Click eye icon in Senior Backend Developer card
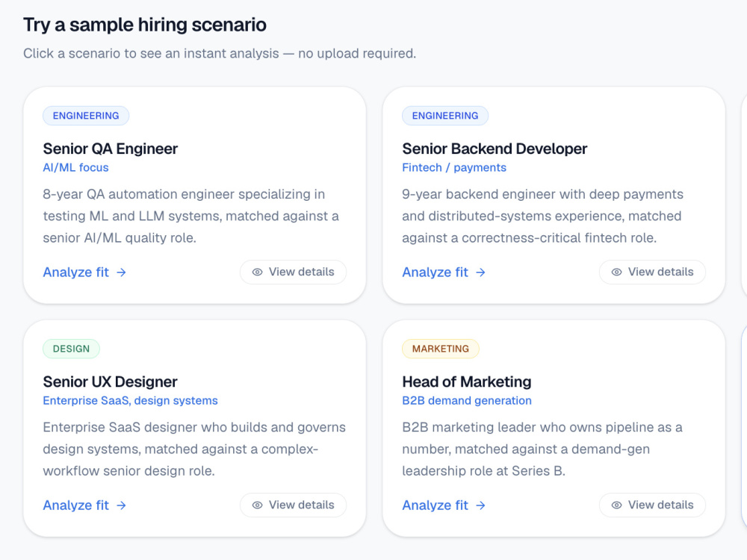The image size is (747, 560). [x=616, y=272]
